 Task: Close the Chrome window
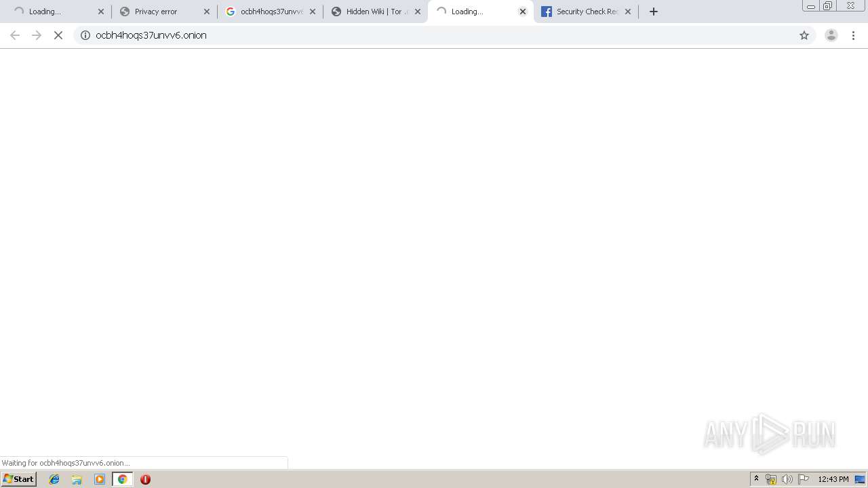click(850, 6)
